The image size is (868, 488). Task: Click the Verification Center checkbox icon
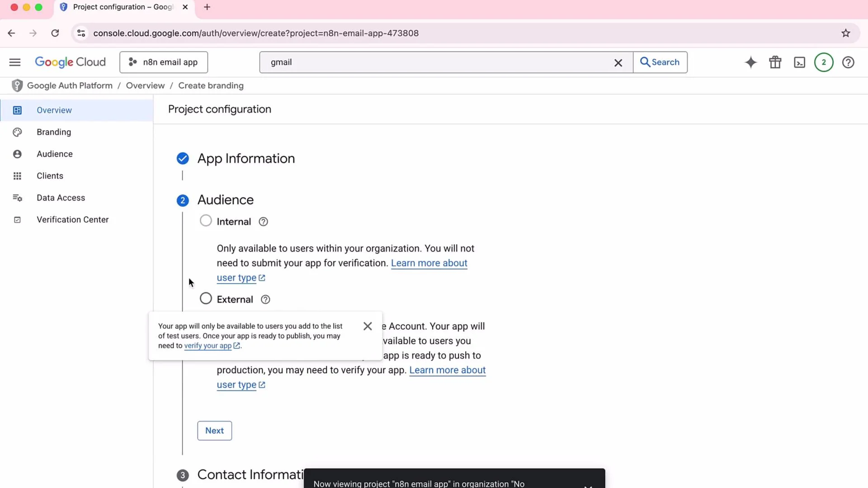pyautogui.click(x=17, y=220)
